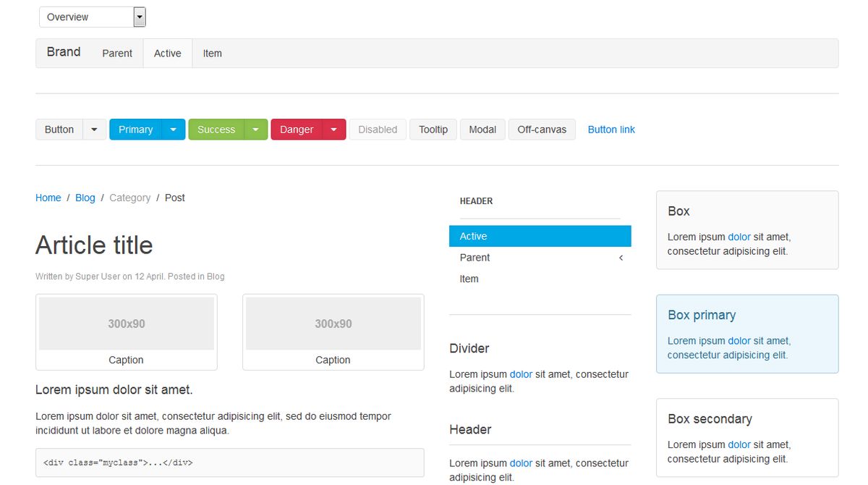Click the Brand navbar logo
Screen dimensions: 868x485
(64, 52)
